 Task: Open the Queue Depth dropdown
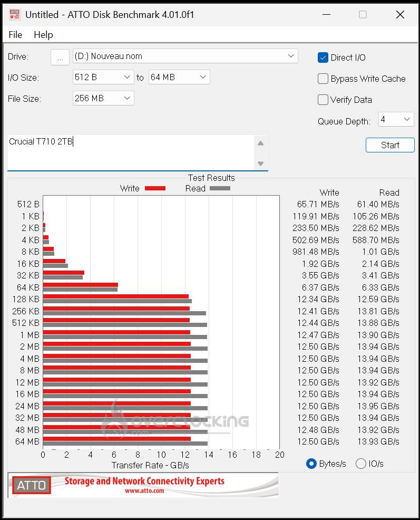(x=396, y=119)
